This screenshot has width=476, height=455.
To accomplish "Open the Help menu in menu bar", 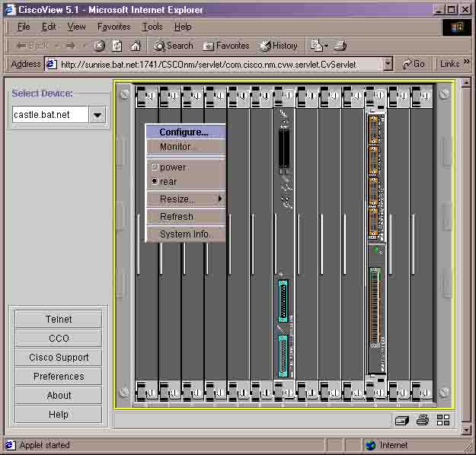I will click(x=183, y=27).
